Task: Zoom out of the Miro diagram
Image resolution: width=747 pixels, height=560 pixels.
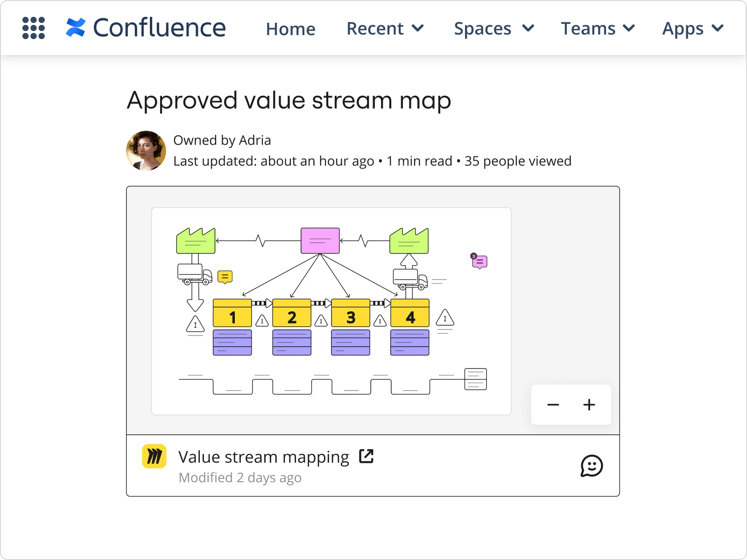Action: pyautogui.click(x=553, y=405)
